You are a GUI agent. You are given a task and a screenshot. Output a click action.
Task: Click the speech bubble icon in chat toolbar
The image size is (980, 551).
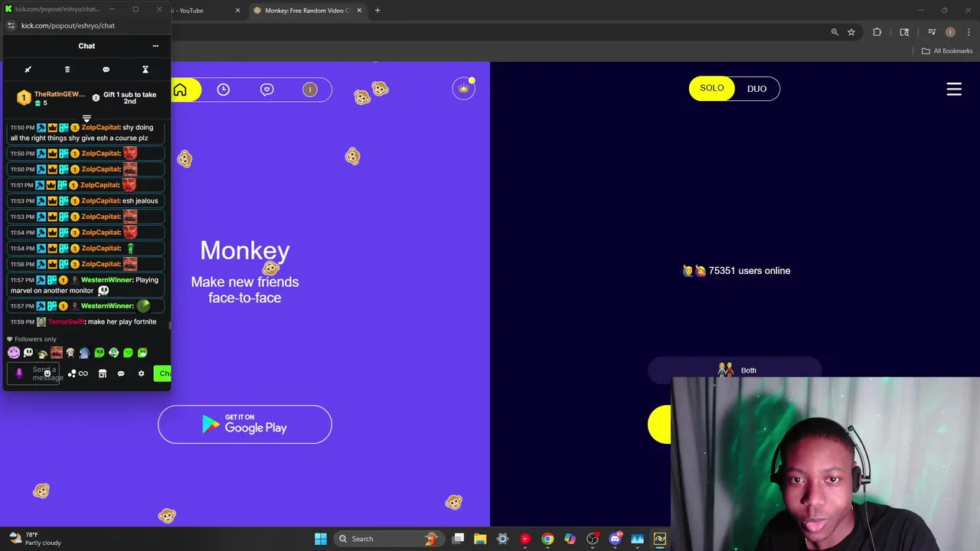click(x=106, y=70)
